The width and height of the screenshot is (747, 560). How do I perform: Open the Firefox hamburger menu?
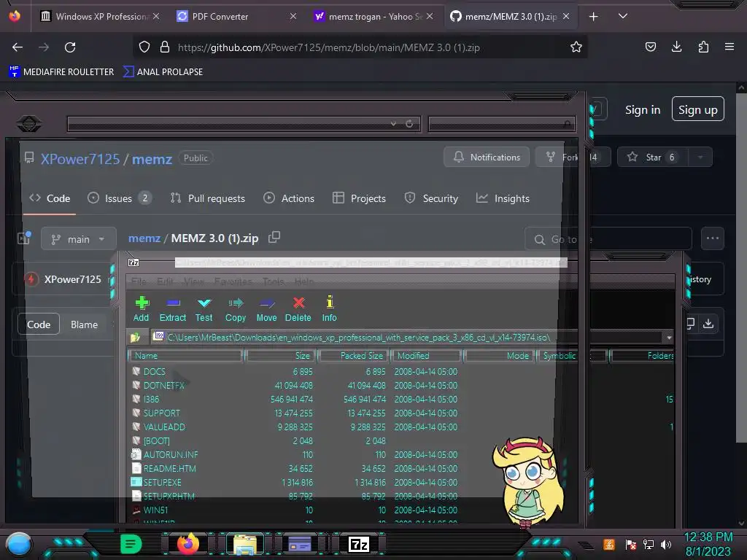click(x=729, y=47)
